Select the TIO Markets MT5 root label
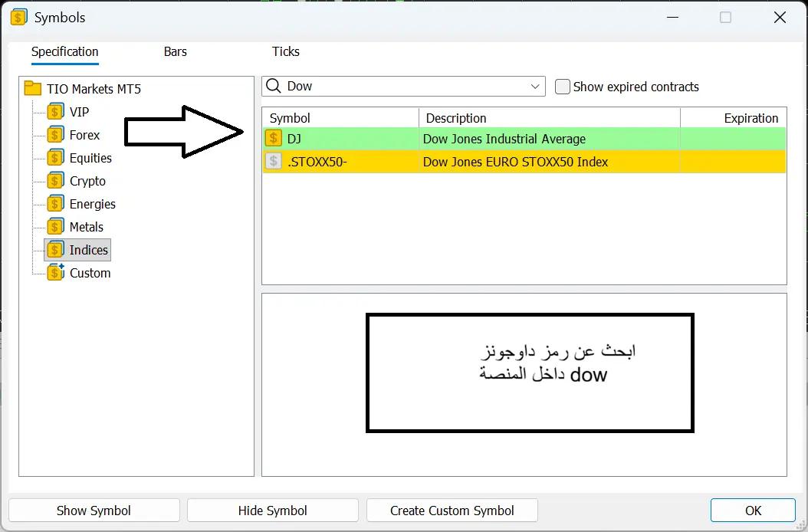This screenshot has width=808, height=532. tap(94, 89)
